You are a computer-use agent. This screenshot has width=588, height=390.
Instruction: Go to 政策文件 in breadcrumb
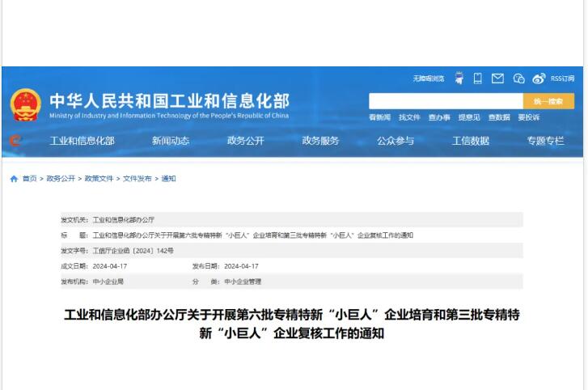click(x=99, y=179)
